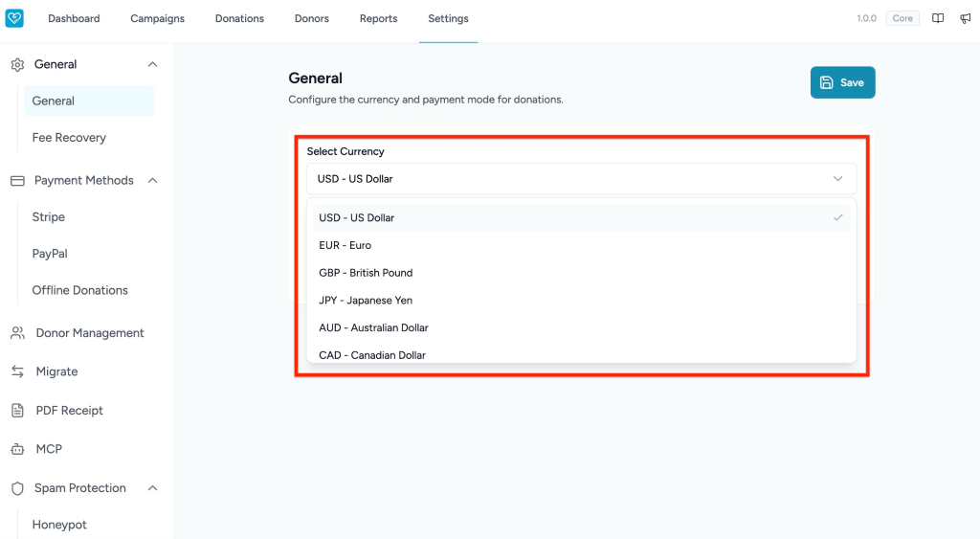Click the 'General' page heading
The height and width of the screenshot is (539, 980).
[315, 79]
